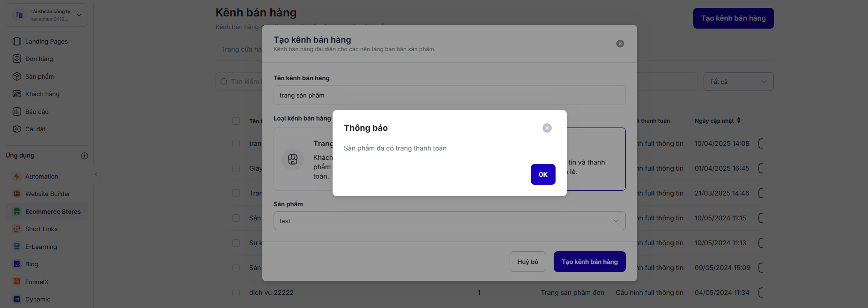Tick the checkbox for dịch vụ 22222 row
The width and height of the screenshot is (868, 308).
[236, 293]
